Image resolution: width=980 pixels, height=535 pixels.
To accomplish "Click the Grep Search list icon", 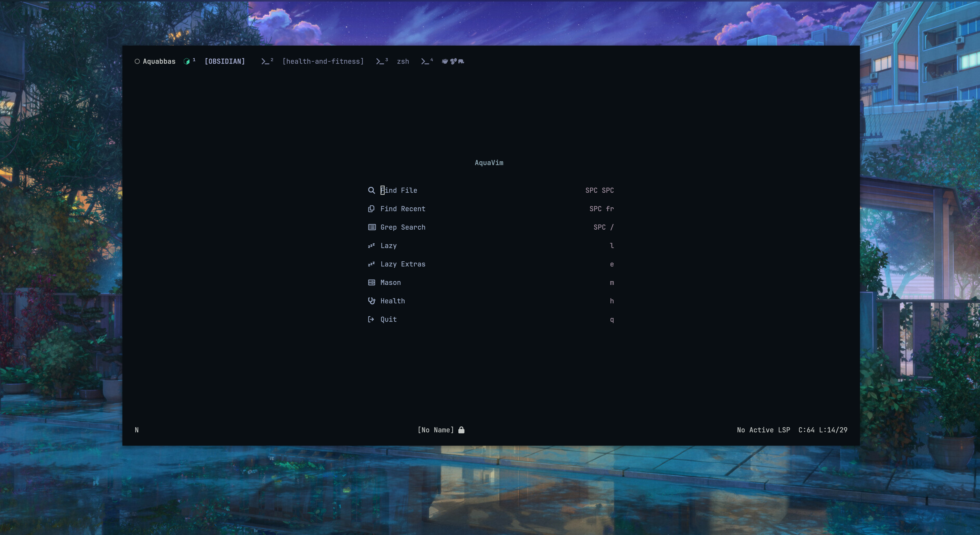I will pyautogui.click(x=371, y=227).
